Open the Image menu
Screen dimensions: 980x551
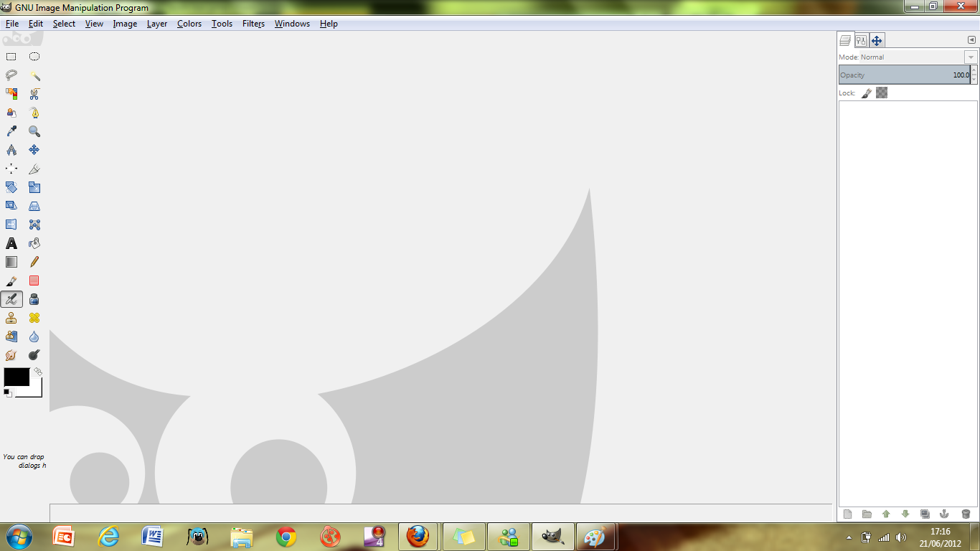(x=125, y=24)
